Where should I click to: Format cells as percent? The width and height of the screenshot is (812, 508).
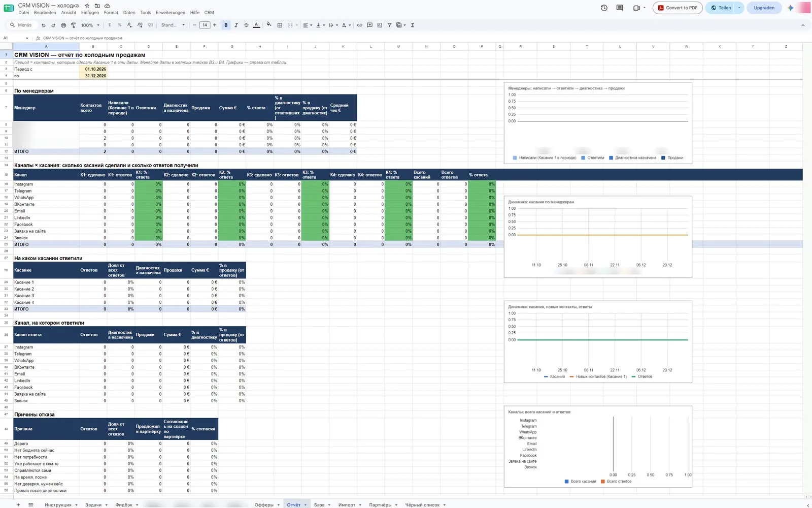(x=120, y=25)
